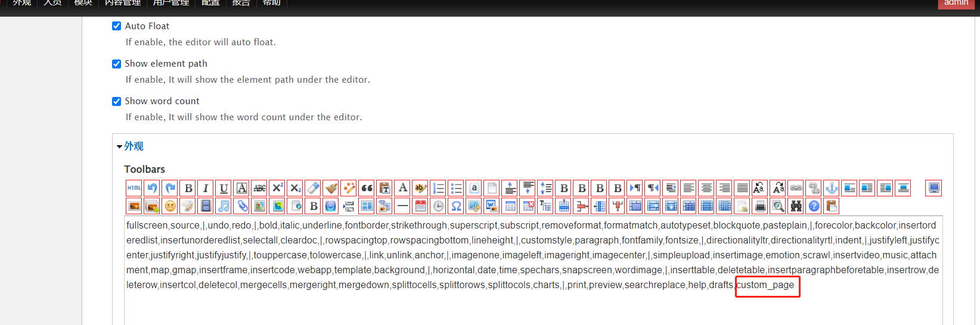Click the superscript X² icon

pos(277,188)
